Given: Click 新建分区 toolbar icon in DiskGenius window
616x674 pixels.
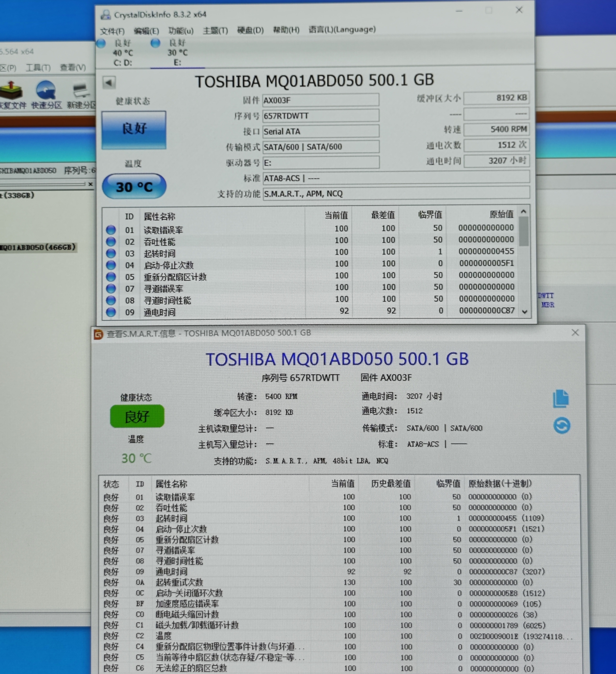Looking at the screenshot, I should pyautogui.click(x=81, y=95).
